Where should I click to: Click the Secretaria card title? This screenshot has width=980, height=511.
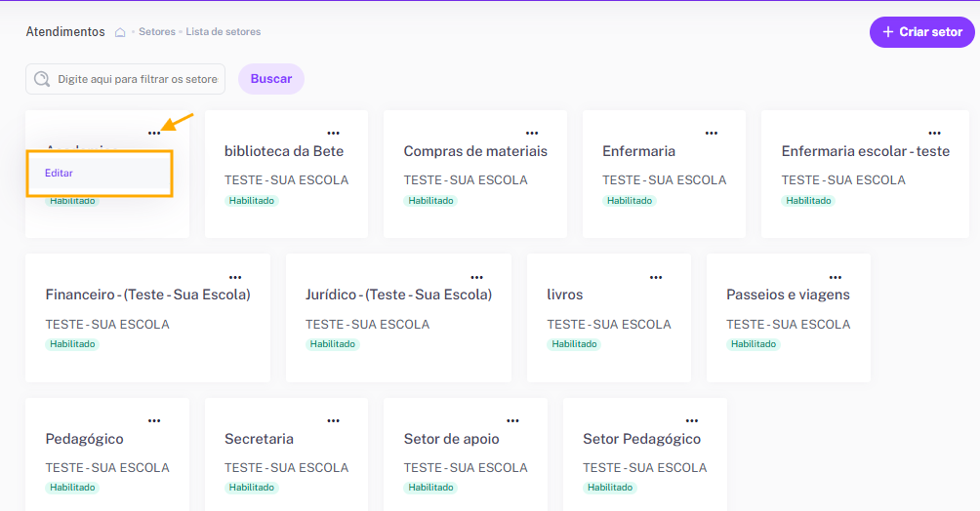click(259, 439)
